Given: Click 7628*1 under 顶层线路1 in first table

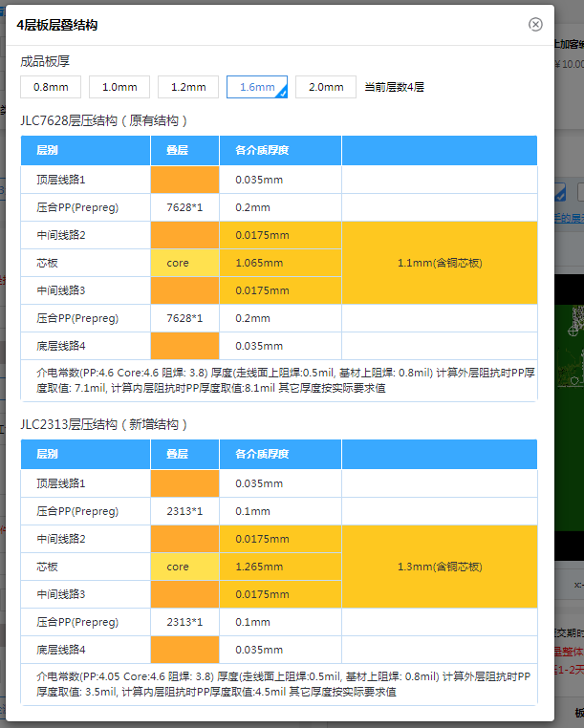Looking at the screenshot, I should click(x=184, y=207).
